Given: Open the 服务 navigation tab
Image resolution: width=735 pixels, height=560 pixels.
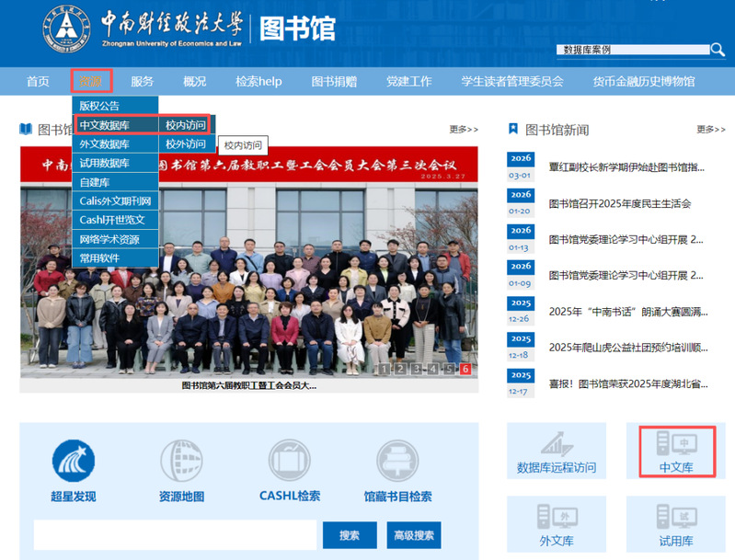Looking at the screenshot, I should [x=143, y=81].
